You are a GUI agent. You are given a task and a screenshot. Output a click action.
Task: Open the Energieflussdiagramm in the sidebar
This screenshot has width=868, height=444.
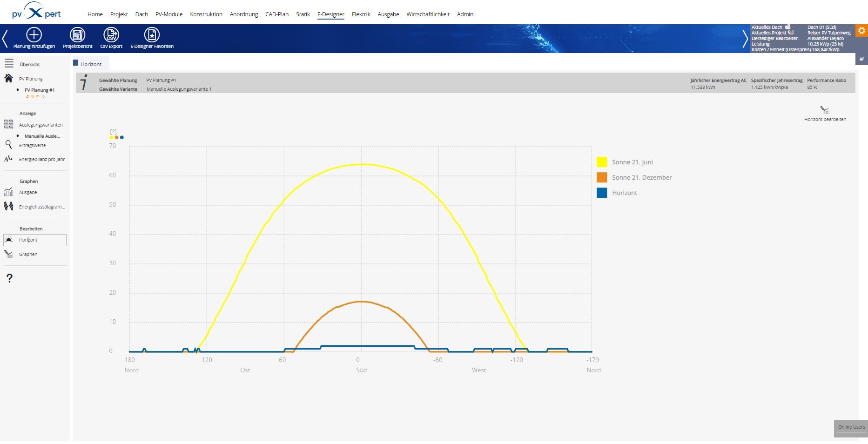click(8, 206)
